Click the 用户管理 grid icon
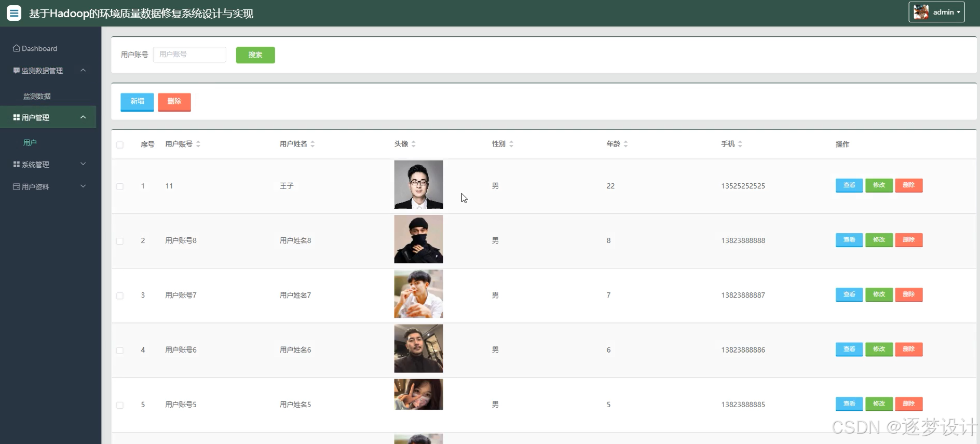Viewport: 980px width, 444px height. pos(17,117)
